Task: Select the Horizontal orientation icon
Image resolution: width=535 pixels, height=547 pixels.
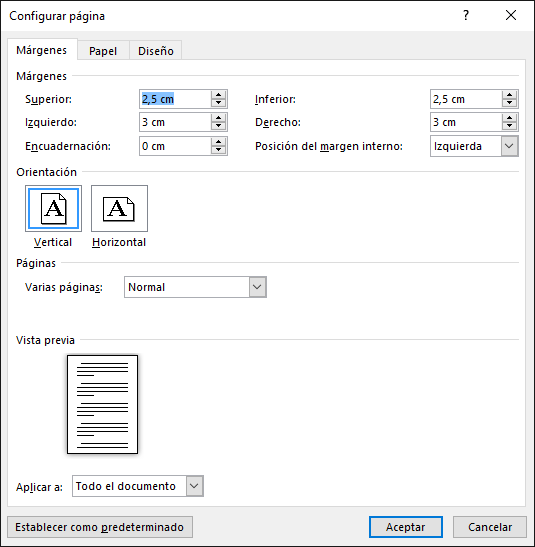Action: click(119, 208)
